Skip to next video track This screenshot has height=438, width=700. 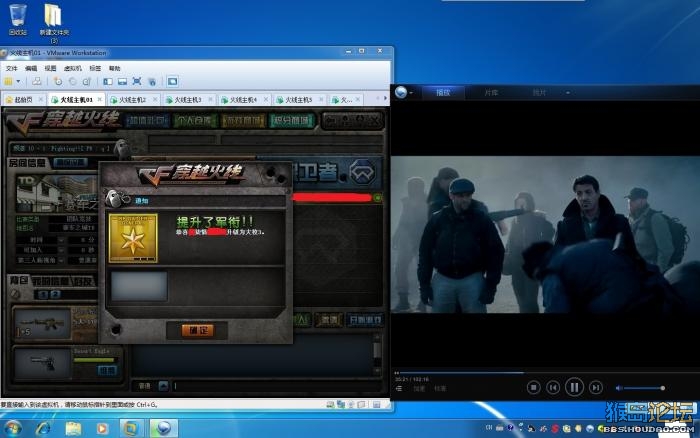(x=596, y=387)
